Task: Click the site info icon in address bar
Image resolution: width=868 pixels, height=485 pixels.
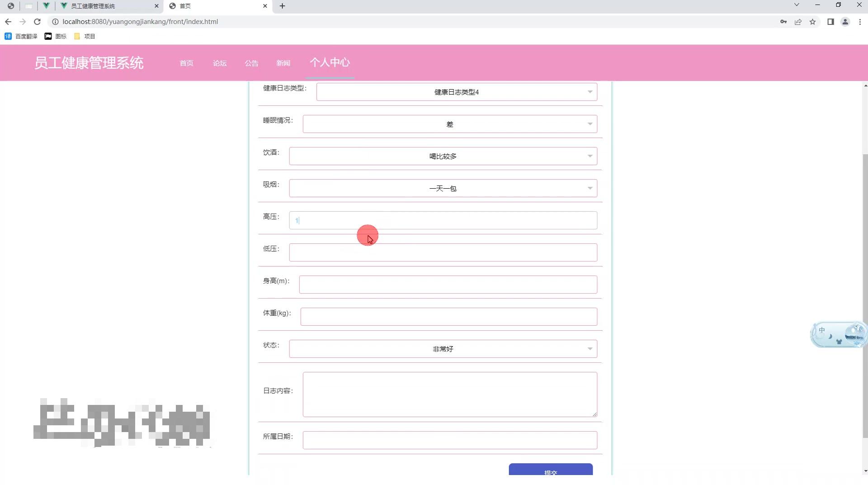Action: [54, 21]
